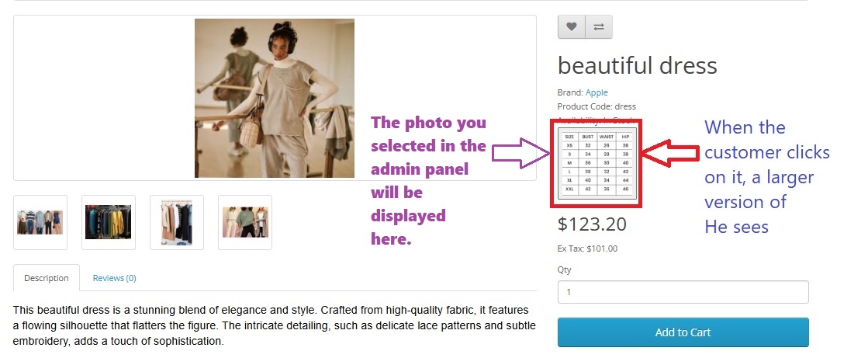
Task: Click the Product Code: dress text
Action: coord(596,106)
